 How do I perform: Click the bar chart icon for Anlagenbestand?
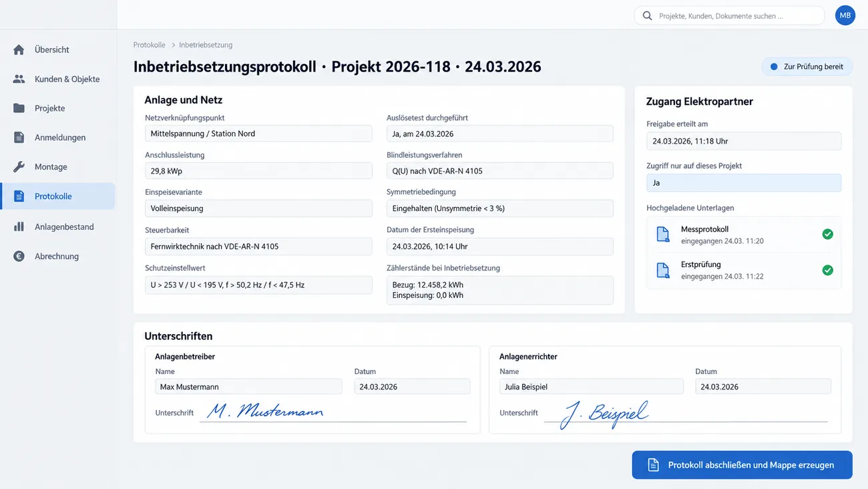[x=19, y=226]
